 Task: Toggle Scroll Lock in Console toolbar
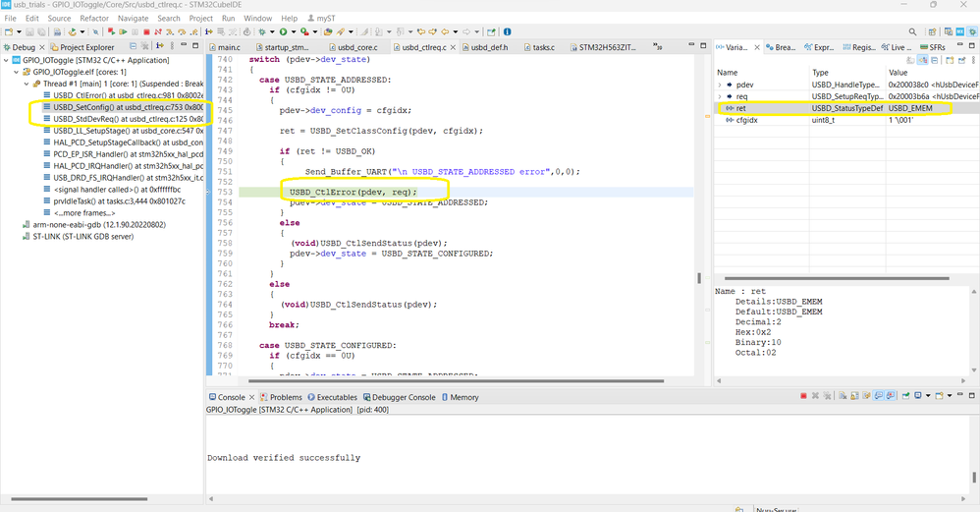[855, 396]
